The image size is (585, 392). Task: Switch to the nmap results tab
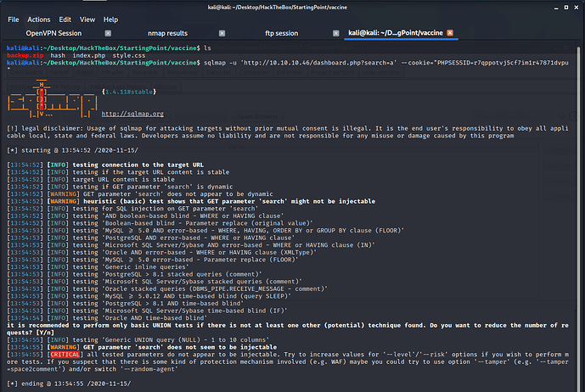click(x=167, y=33)
